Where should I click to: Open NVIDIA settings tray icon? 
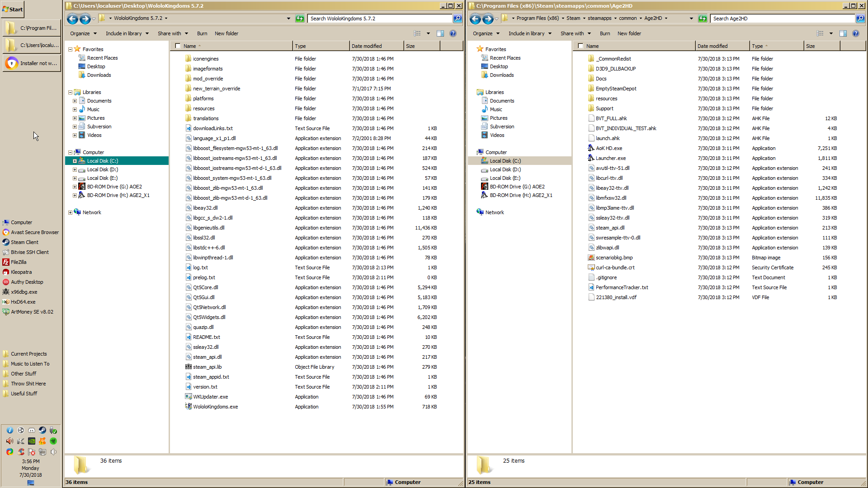tap(32, 441)
